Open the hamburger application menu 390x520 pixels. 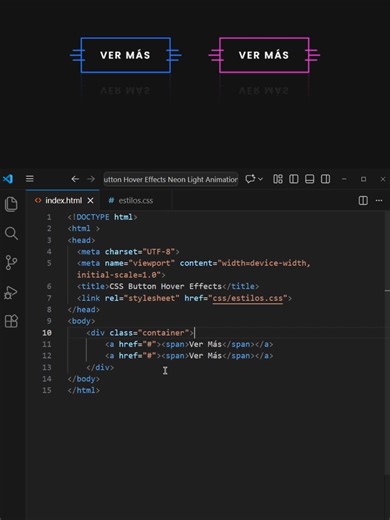(x=30, y=179)
